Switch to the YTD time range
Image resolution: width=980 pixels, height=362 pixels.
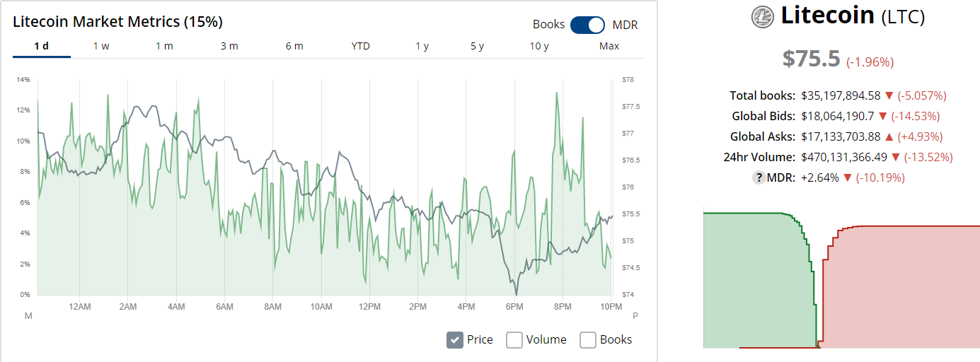(361, 46)
